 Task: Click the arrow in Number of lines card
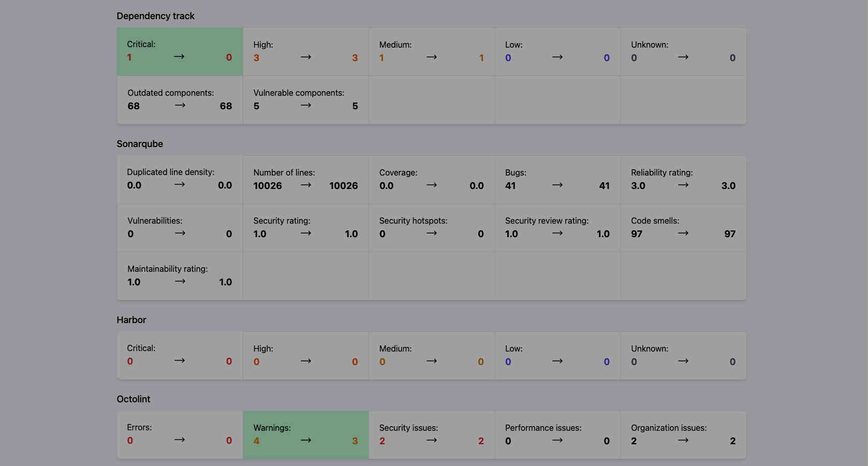point(306,185)
